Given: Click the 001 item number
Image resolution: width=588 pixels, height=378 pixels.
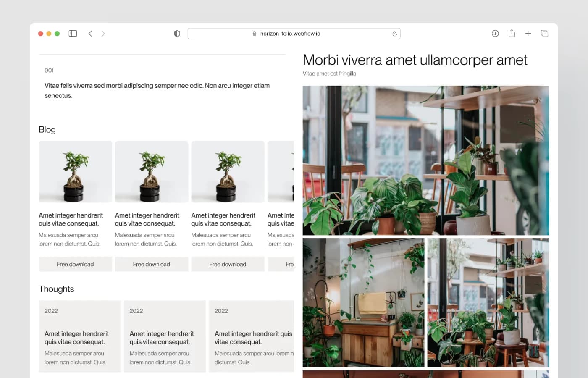Looking at the screenshot, I should click(x=49, y=71).
